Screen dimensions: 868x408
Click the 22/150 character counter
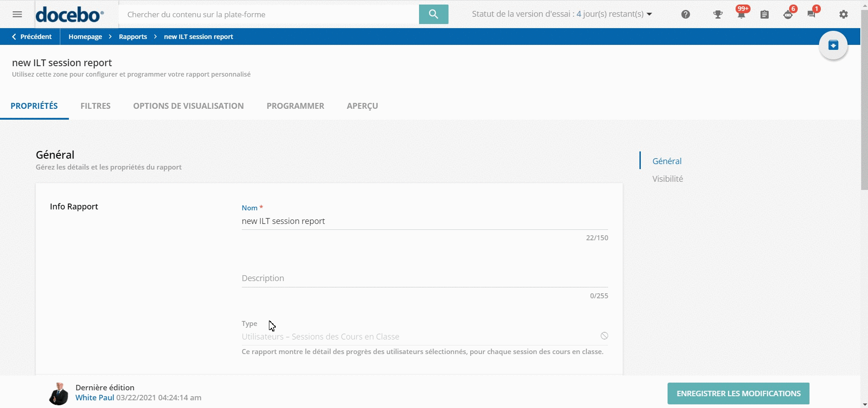[597, 238]
